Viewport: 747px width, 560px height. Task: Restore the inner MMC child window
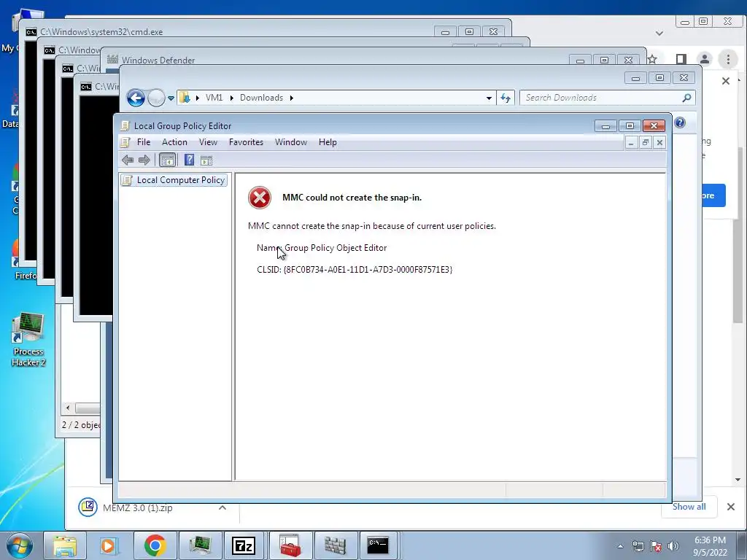646,142
